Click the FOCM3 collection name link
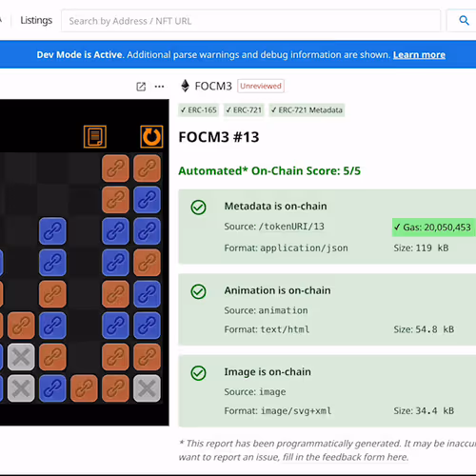The width and height of the screenshot is (476, 476). pos(213,86)
